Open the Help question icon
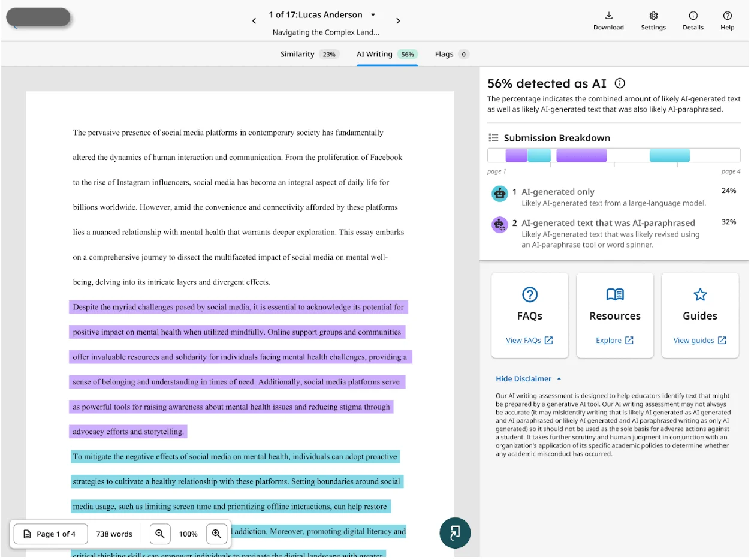The height and width of the screenshot is (560, 754). (x=728, y=16)
